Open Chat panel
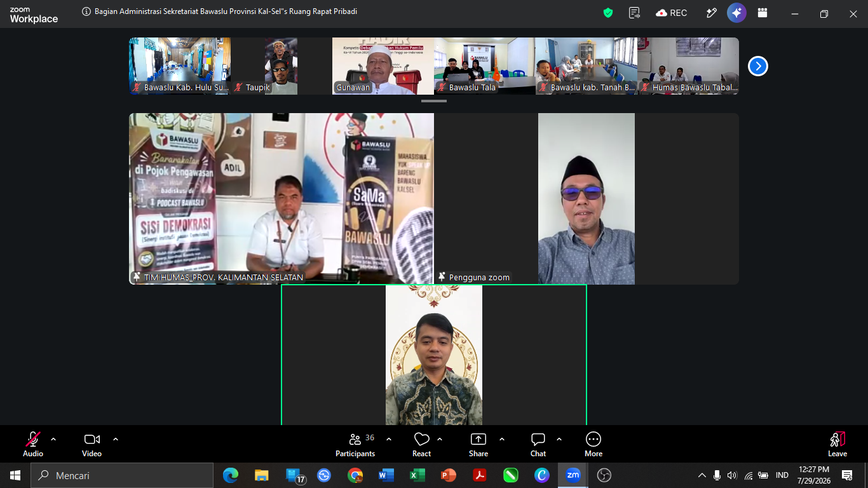Image resolution: width=868 pixels, height=488 pixels. [x=538, y=444]
